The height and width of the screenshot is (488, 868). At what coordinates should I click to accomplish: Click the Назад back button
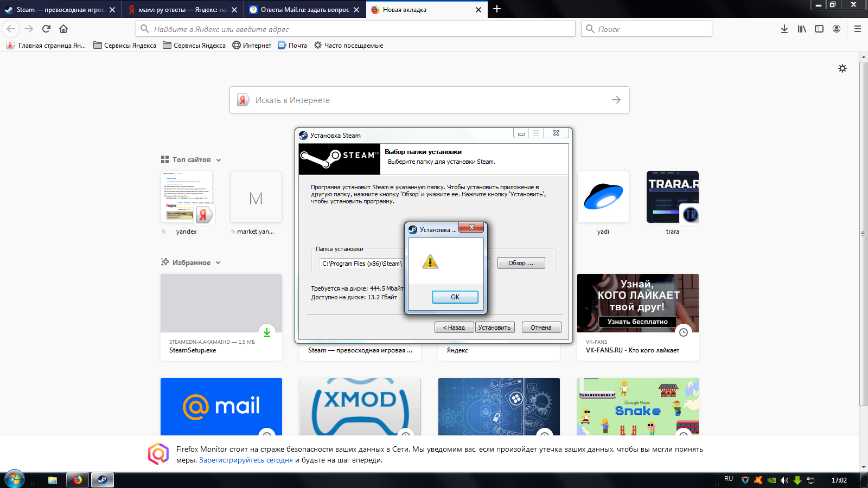[x=454, y=328]
